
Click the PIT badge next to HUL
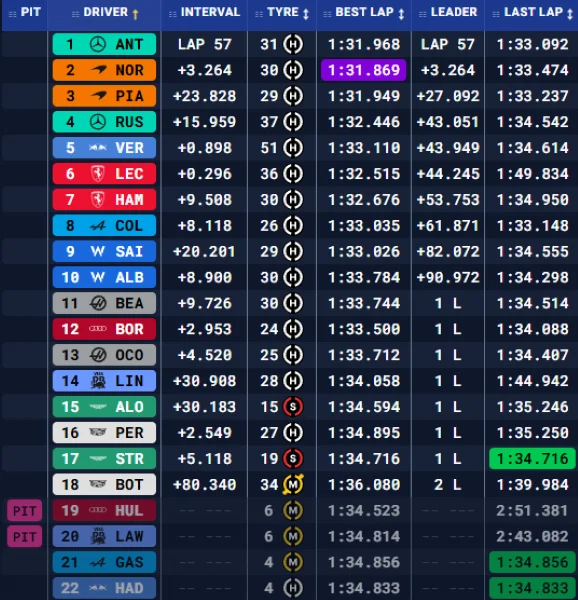(x=24, y=510)
